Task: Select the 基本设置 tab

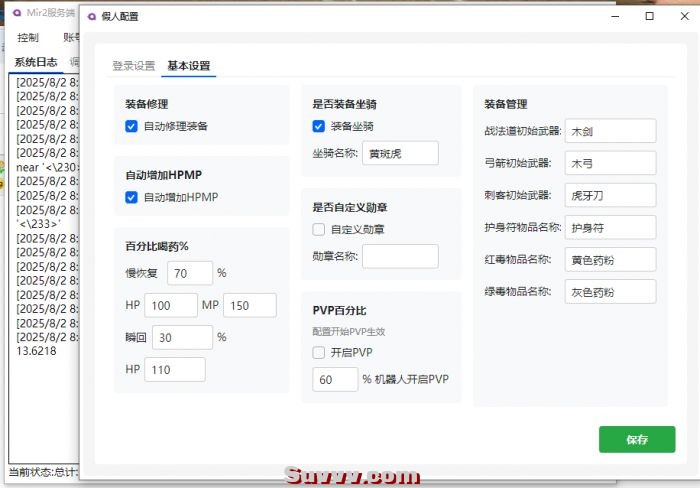Action: 188,66
